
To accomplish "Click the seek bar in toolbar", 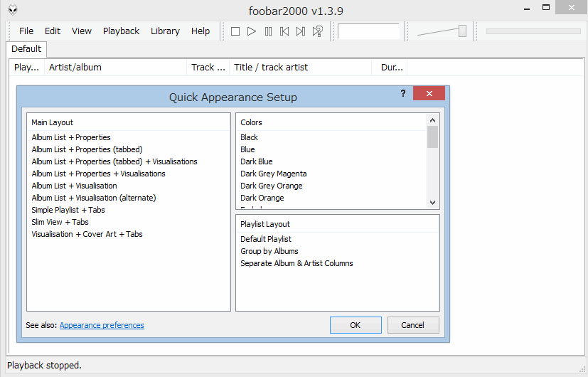I will [533, 31].
